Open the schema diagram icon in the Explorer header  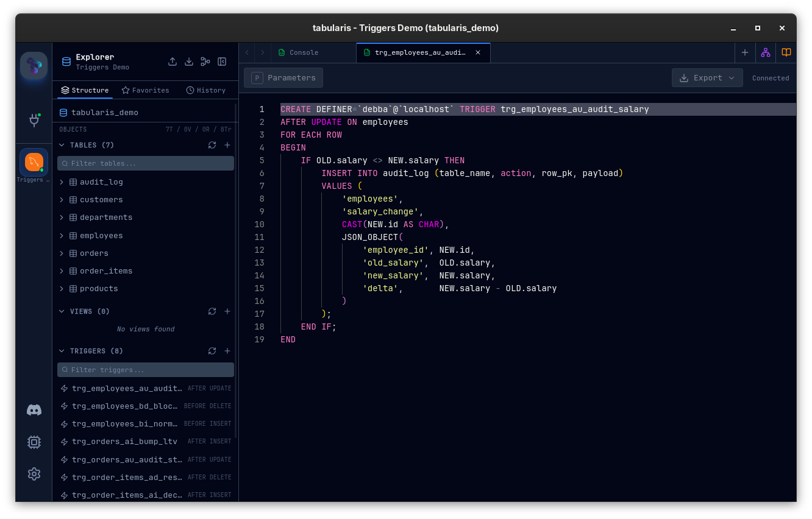point(205,62)
